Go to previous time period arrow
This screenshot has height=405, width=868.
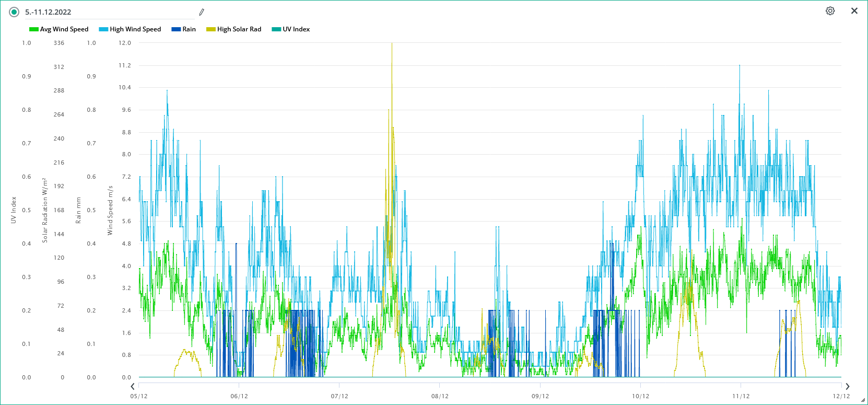(133, 386)
